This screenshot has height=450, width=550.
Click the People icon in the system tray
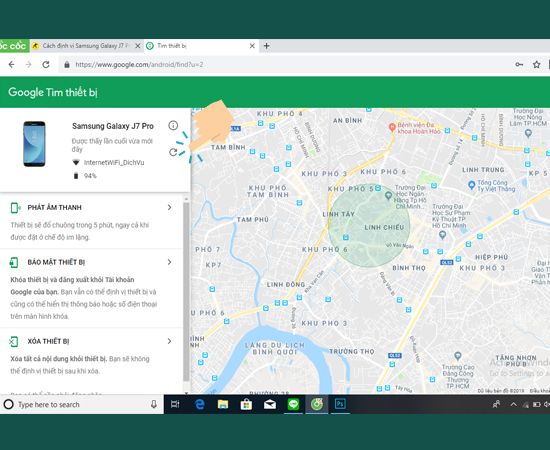[496, 404]
